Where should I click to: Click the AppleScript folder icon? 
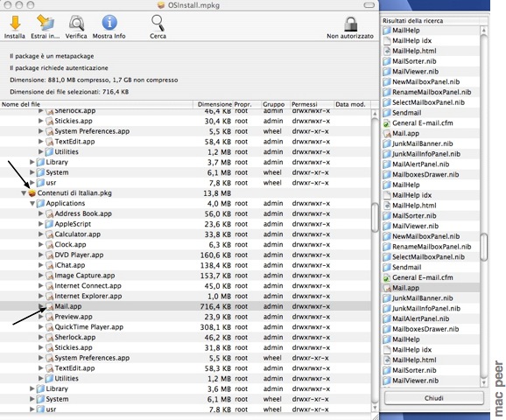[49, 224]
